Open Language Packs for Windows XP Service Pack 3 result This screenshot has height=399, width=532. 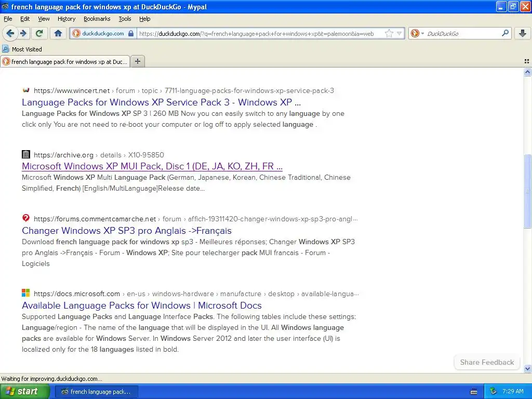point(161,102)
